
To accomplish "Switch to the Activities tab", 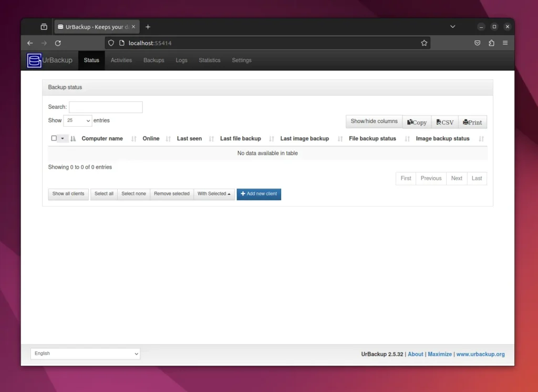I will (x=121, y=60).
